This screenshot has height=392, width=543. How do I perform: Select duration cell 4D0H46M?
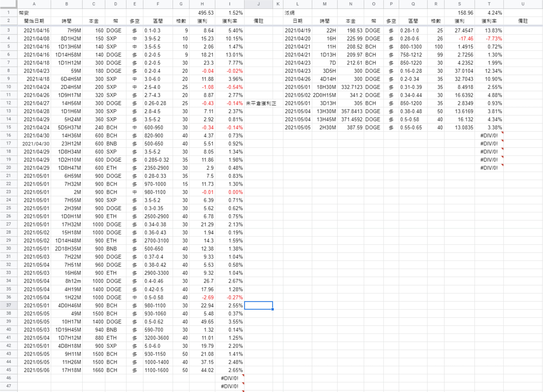coord(67,305)
